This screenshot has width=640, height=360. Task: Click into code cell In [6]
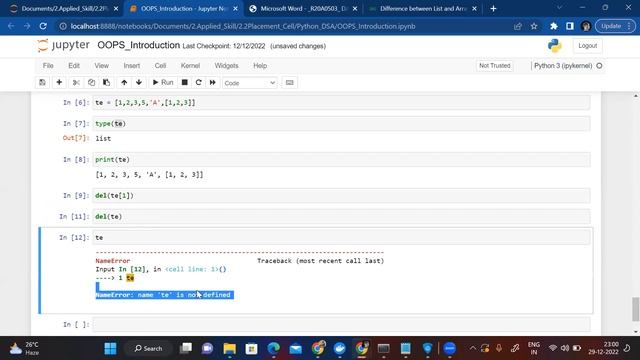point(341,102)
